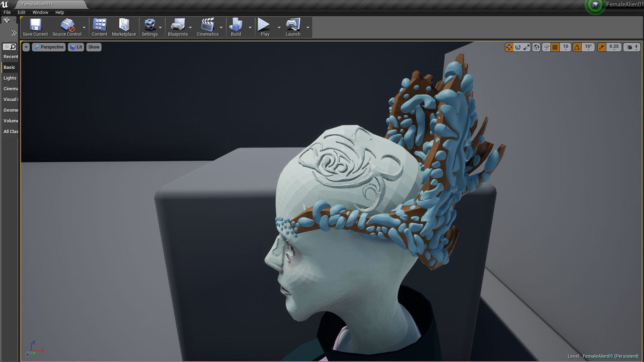Open the Content browser button
The image size is (644, 362).
point(99,27)
